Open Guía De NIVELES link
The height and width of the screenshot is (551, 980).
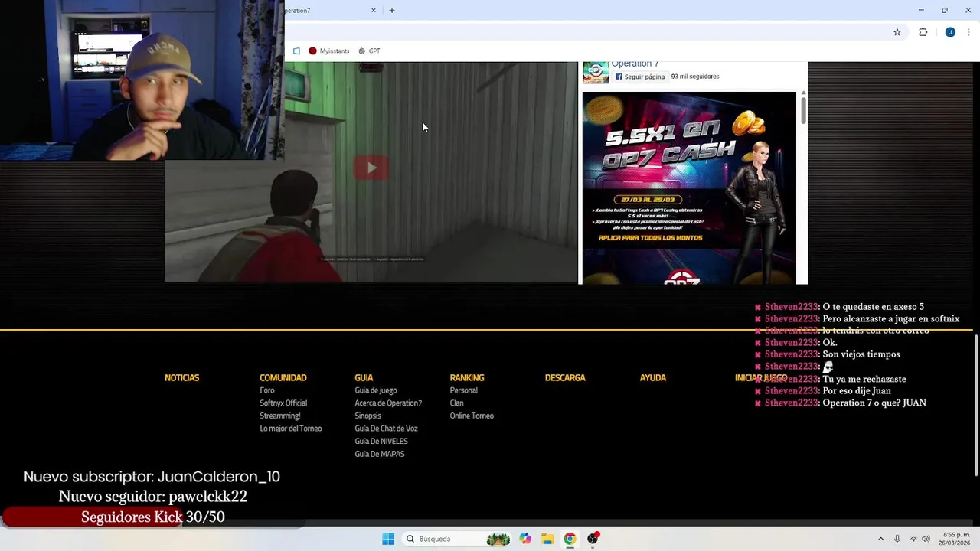(381, 441)
